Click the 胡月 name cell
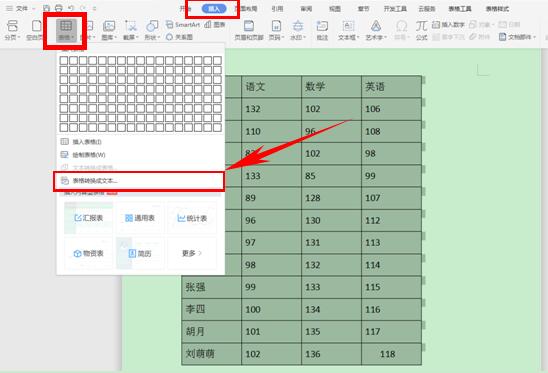 click(211, 331)
